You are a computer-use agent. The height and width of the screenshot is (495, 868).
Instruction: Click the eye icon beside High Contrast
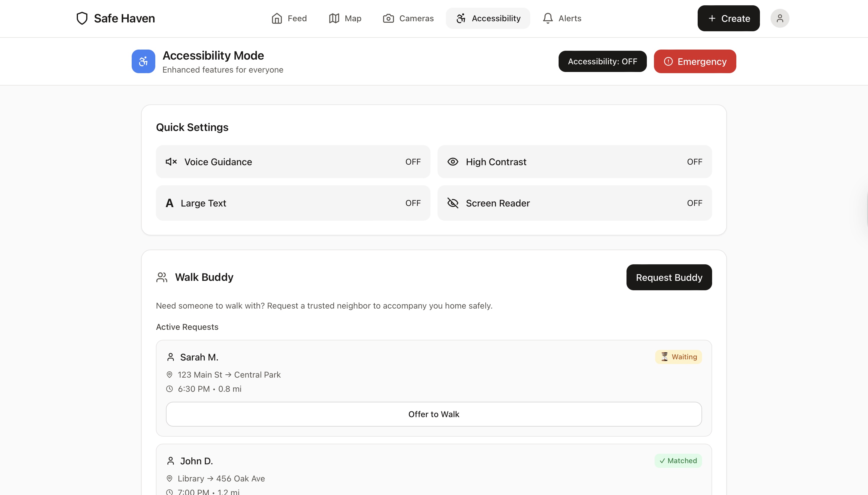(x=453, y=162)
